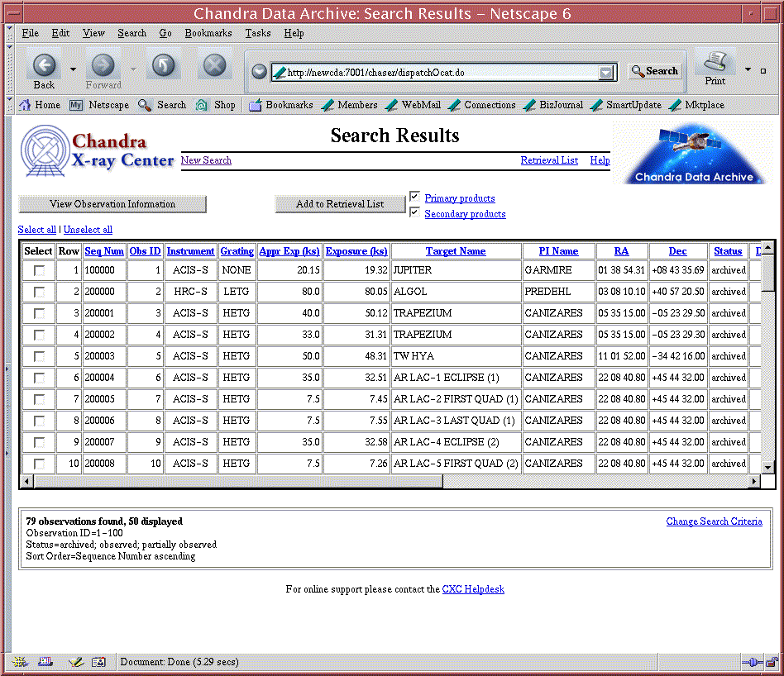Click the Chandra X-ray Center logo
This screenshot has width=784, height=676.
[98, 151]
